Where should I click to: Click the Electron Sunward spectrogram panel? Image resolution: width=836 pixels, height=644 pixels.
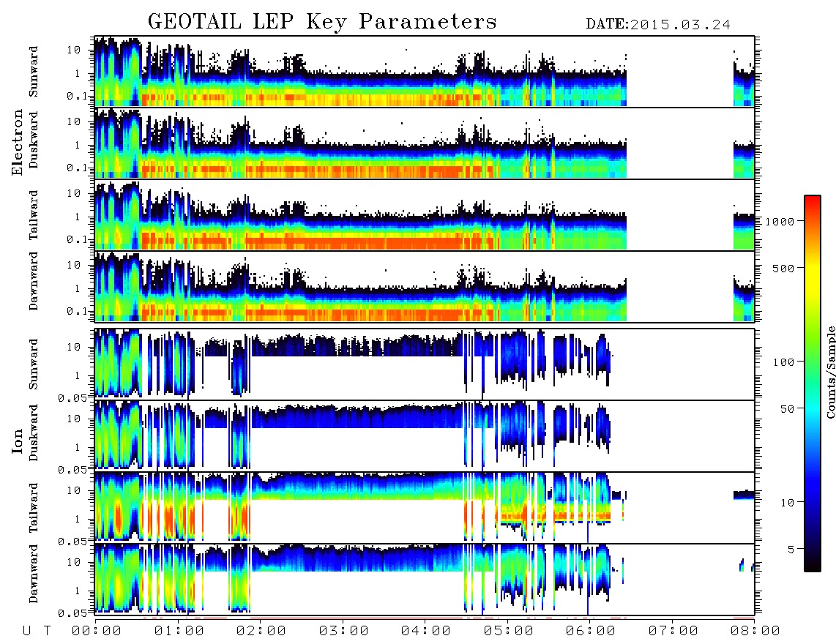[425, 72]
